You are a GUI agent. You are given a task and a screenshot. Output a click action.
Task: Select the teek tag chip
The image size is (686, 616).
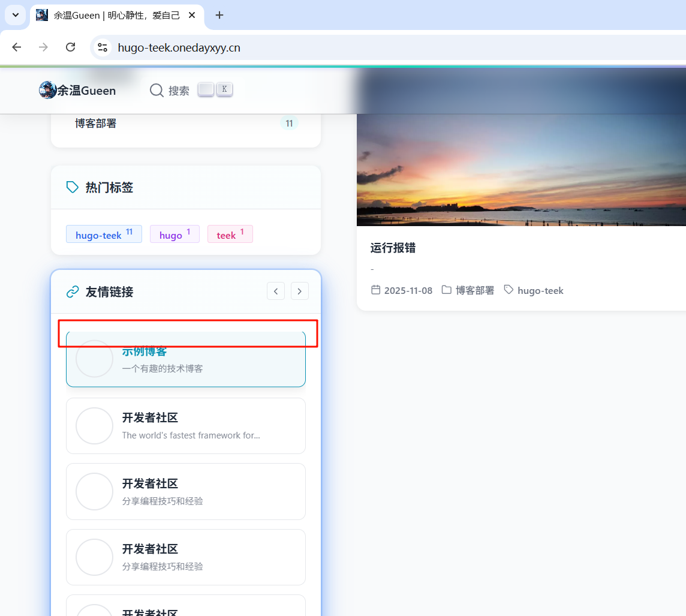click(230, 235)
